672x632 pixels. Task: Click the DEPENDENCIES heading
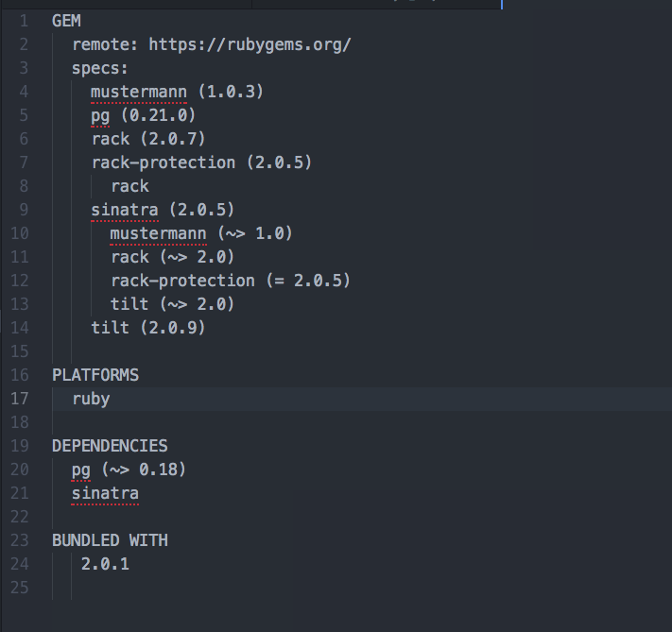tap(110, 446)
